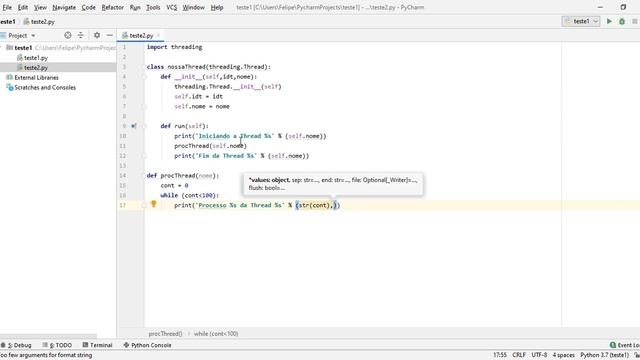Open the Code menu

click(88, 7)
